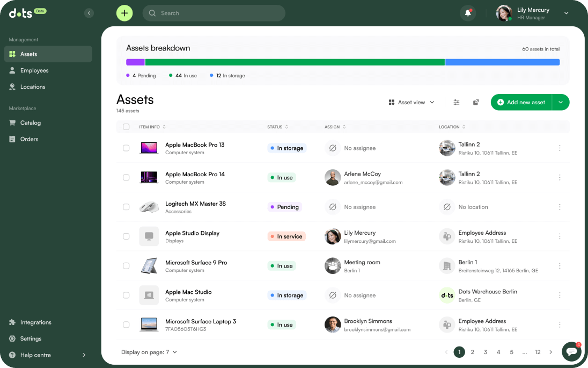This screenshot has width=588, height=368.
Task: Check the Microsoft Surface 9 Pro row
Action: pos(126,266)
